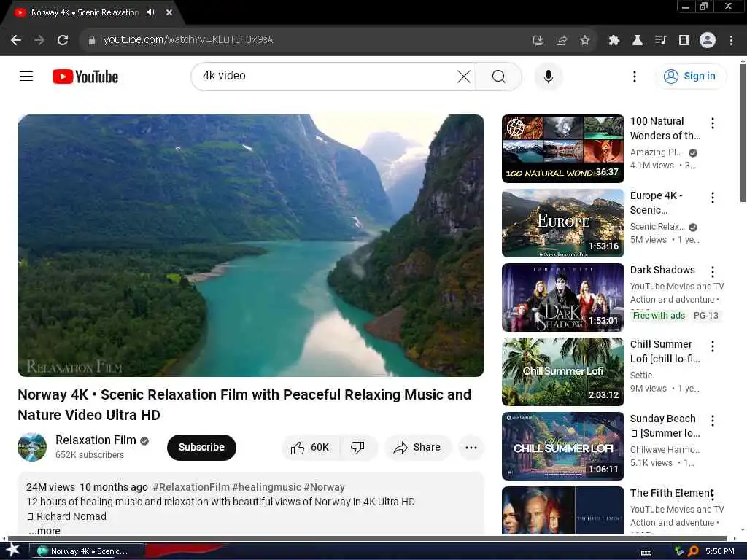Click the #healingmusic hashtag
This screenshot has width=747, height=560.
[267, 487]
